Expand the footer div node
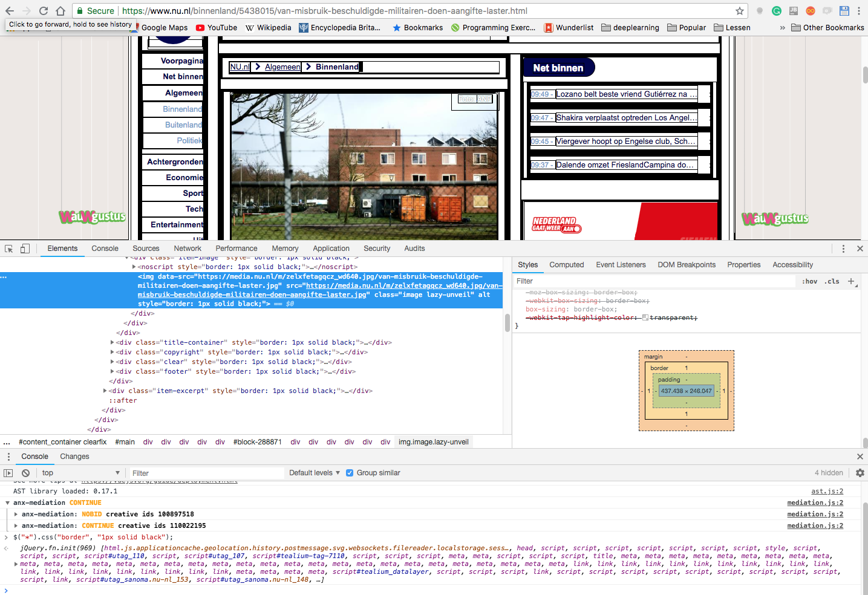Image resolution: width=868 pixels, height=595 pixels. click(113, 371)
